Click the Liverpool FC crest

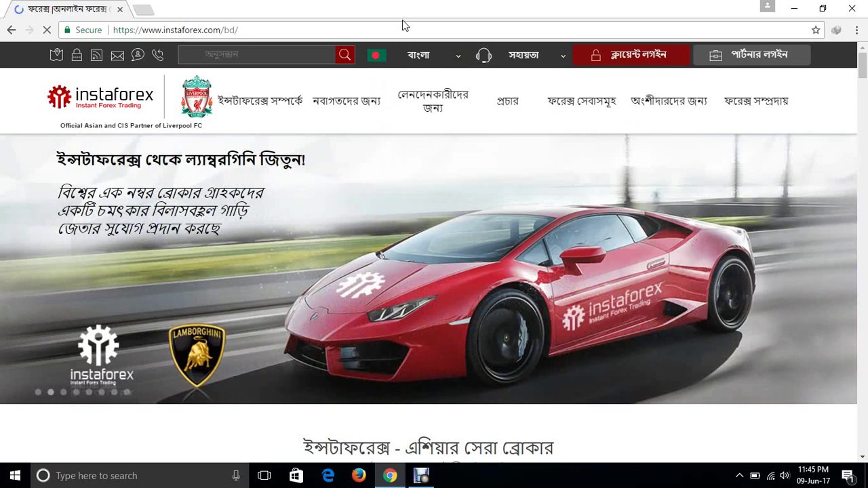197,96
